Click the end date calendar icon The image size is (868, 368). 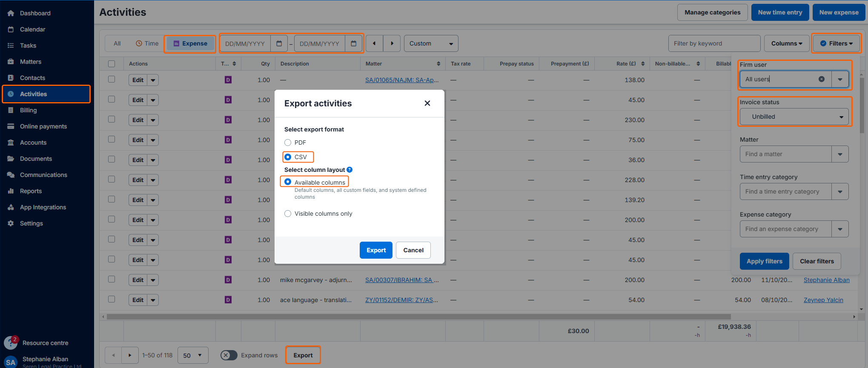(x=353, y=43)
